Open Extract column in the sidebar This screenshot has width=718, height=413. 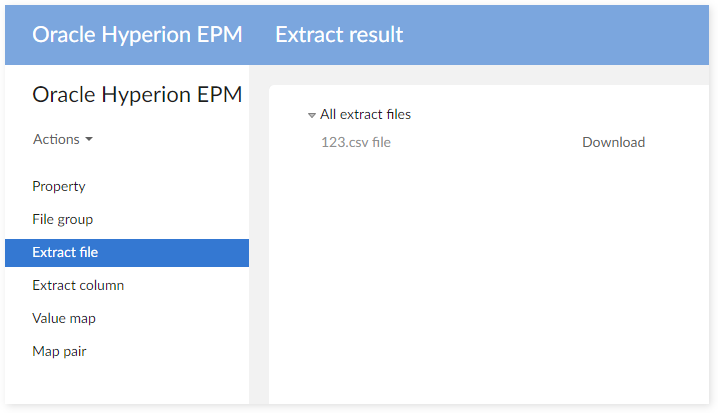point(78,285)
